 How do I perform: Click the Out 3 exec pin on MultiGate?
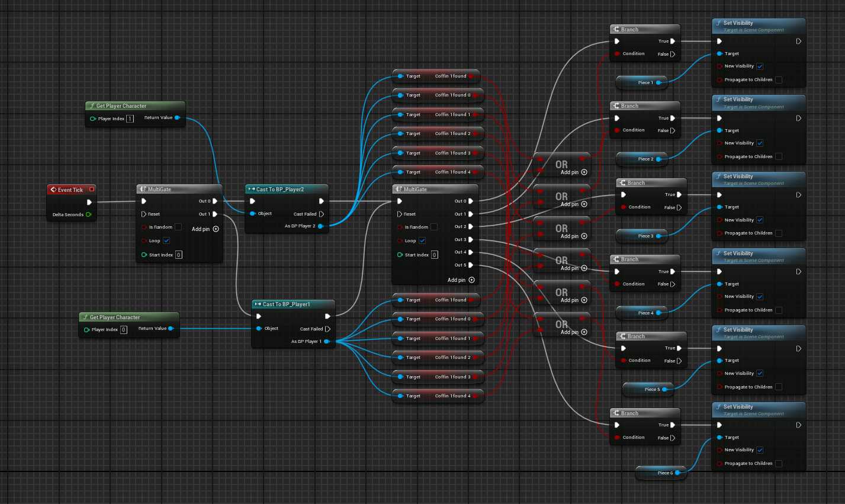tap(471, 239)
